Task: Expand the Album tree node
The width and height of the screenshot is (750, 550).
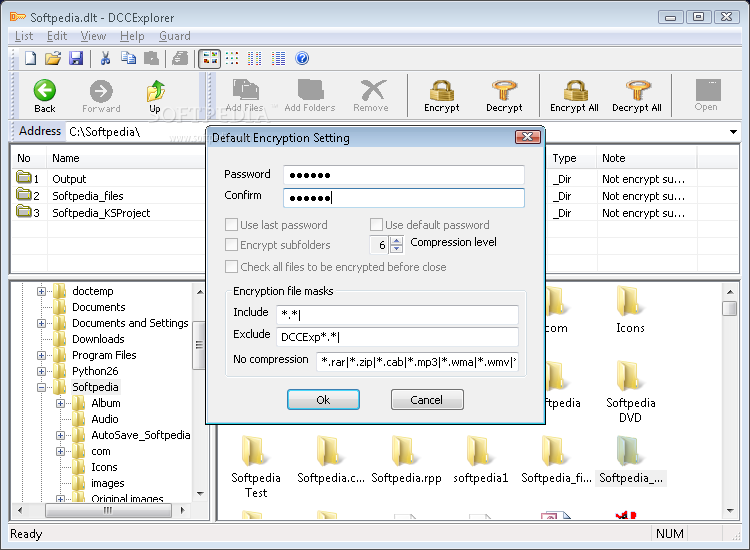Action: pyautogui.click(x=60, y=403)
